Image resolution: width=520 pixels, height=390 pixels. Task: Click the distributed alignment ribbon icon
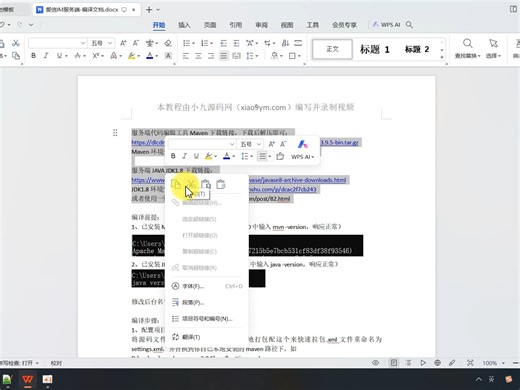click(236, 56)
